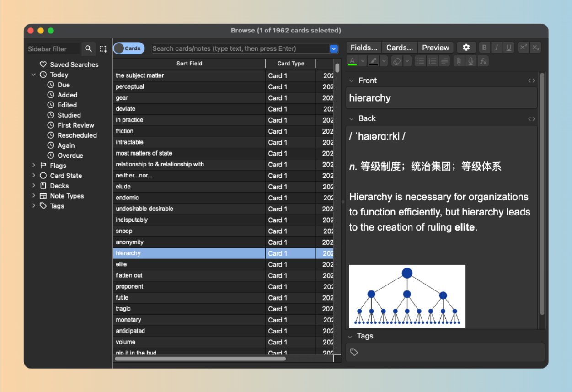Viewport: 572px width, 392px height.
Task: Open the search history dropdown arrow
Action: (334, 48)
